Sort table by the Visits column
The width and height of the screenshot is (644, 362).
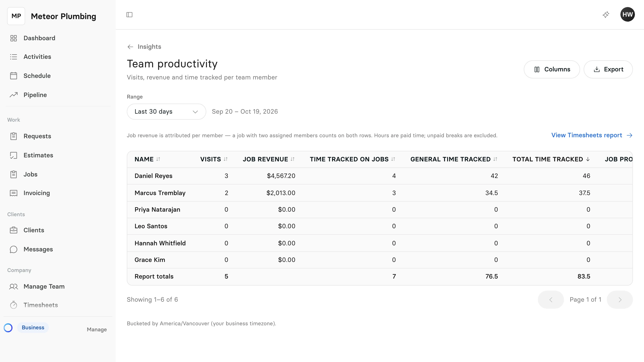214,159
